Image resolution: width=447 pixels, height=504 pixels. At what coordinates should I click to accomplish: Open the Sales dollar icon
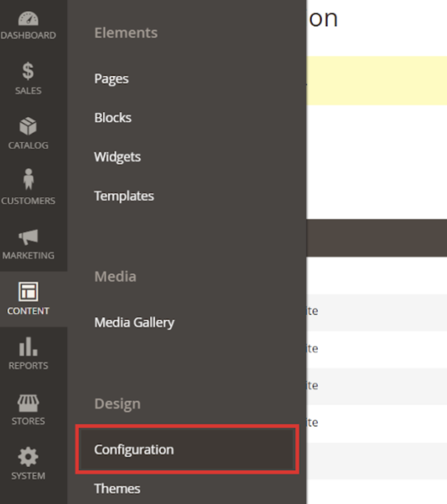coord(28,70)
